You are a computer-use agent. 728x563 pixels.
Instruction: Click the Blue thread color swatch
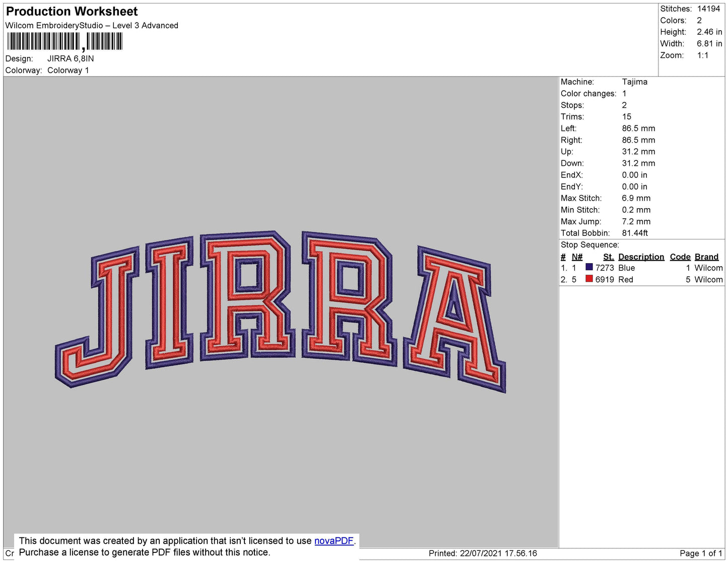pos(589,267)
